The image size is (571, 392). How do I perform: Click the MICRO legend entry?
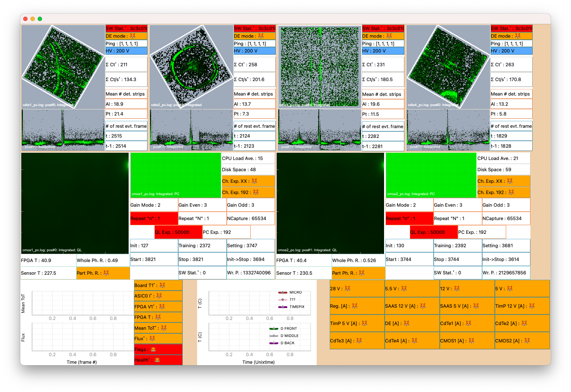[290, 292]
